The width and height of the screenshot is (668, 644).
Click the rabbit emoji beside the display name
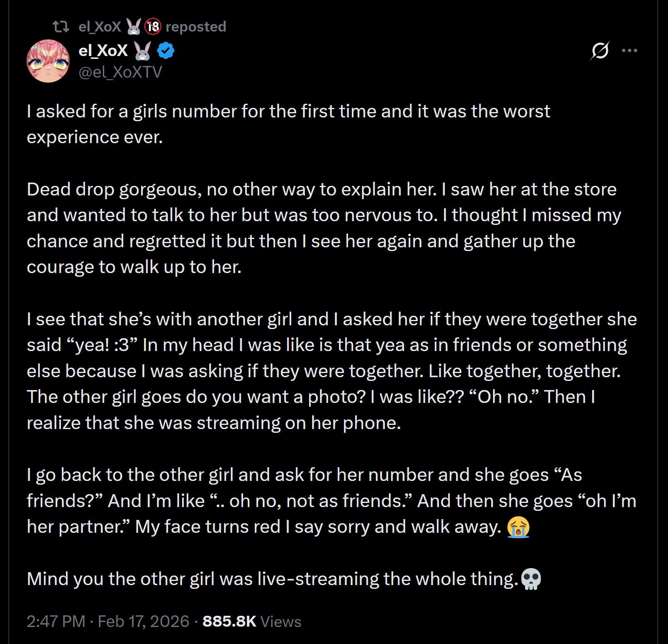(143, 51)
